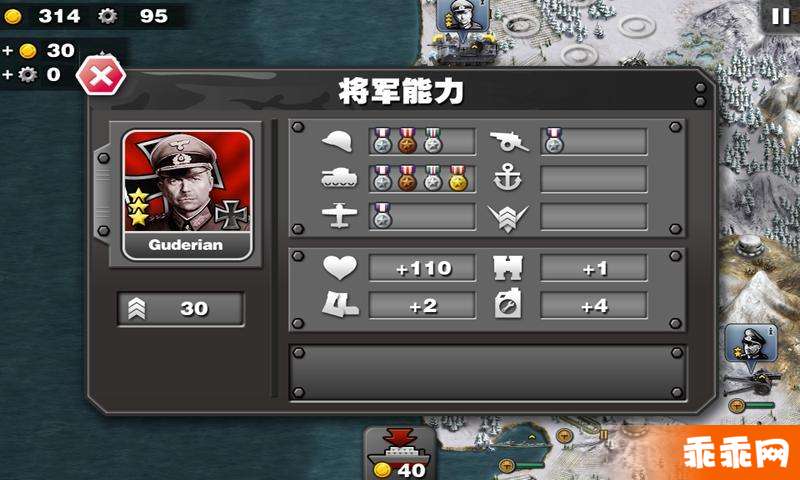The width and height of the screenshot is (800, 480).
Task: Select the navy anchor icon
Action: (507, 179)
